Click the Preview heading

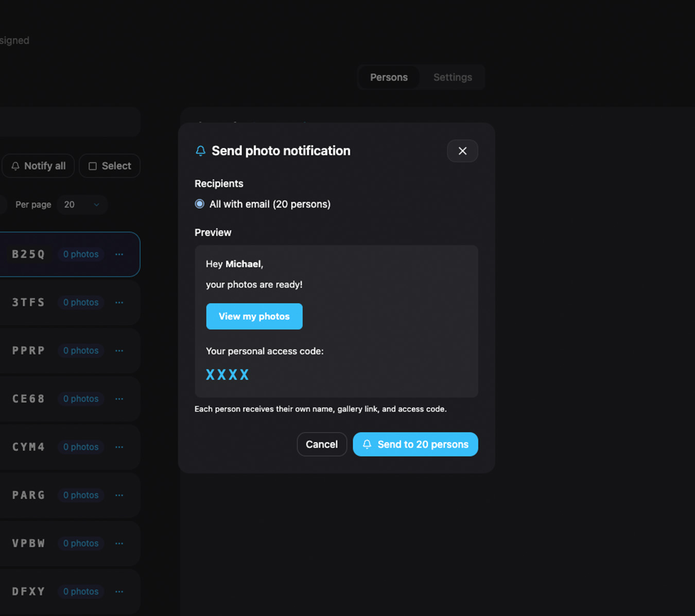[213, 232]
